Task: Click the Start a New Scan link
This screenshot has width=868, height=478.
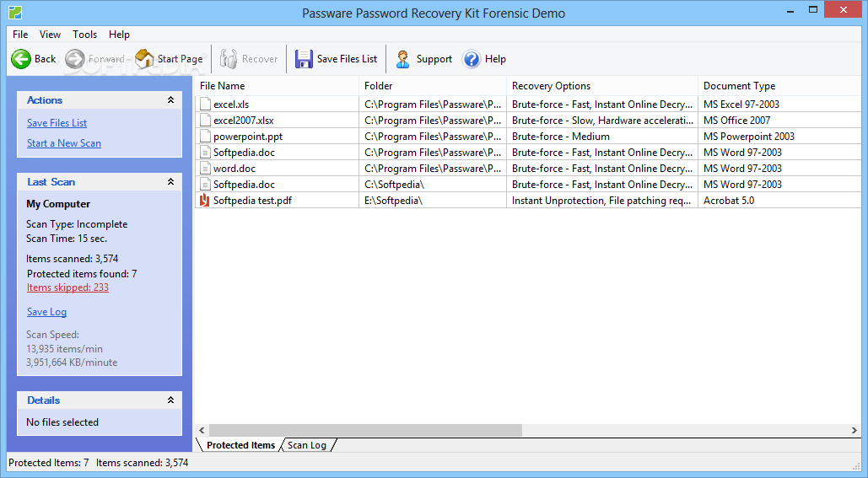Action: tap(64, 143)
